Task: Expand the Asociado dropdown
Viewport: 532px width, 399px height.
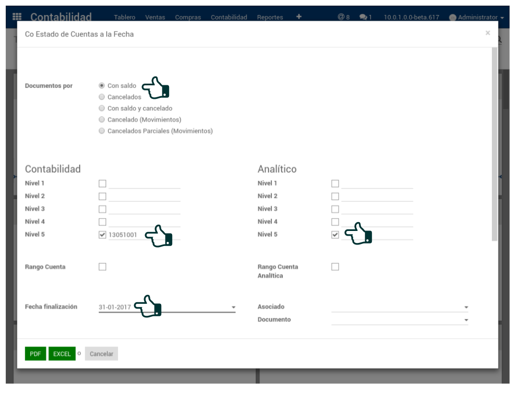Action: click(x=466, y=307)
